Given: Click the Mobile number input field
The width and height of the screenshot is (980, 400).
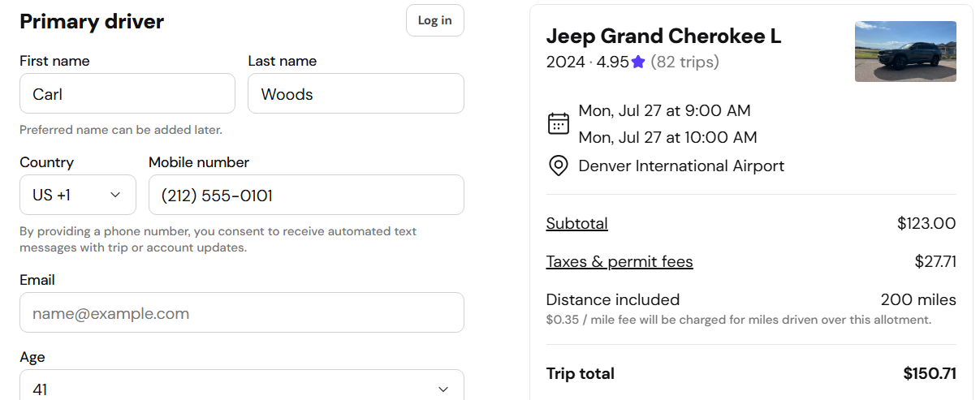Looking at the screenshot, I should point(306,195).
